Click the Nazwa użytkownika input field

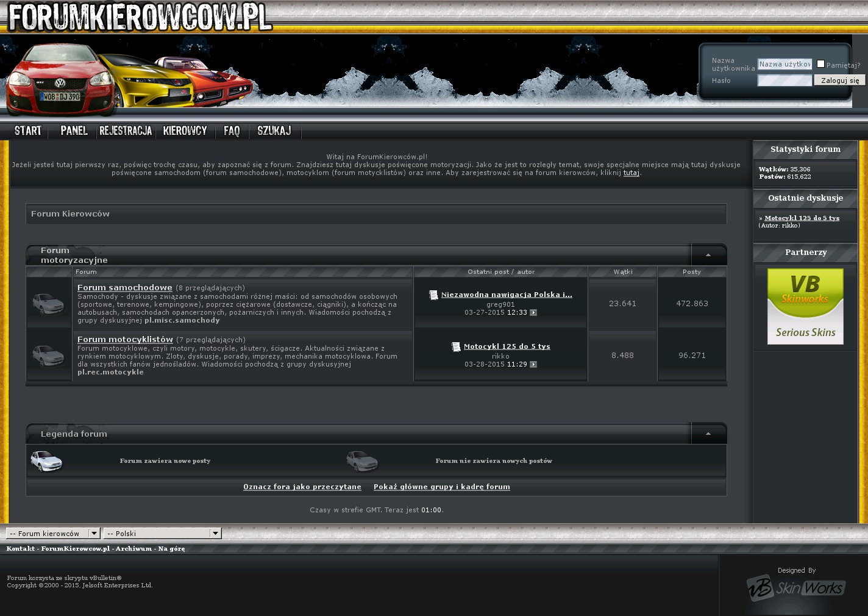(x=784, y=64)
